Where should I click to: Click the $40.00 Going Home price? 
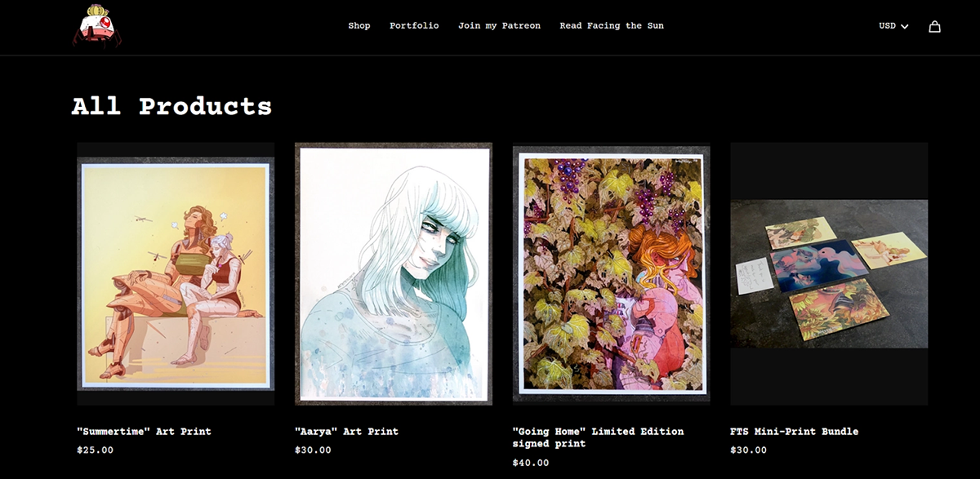pyautogui.click(x=532, y=463)
